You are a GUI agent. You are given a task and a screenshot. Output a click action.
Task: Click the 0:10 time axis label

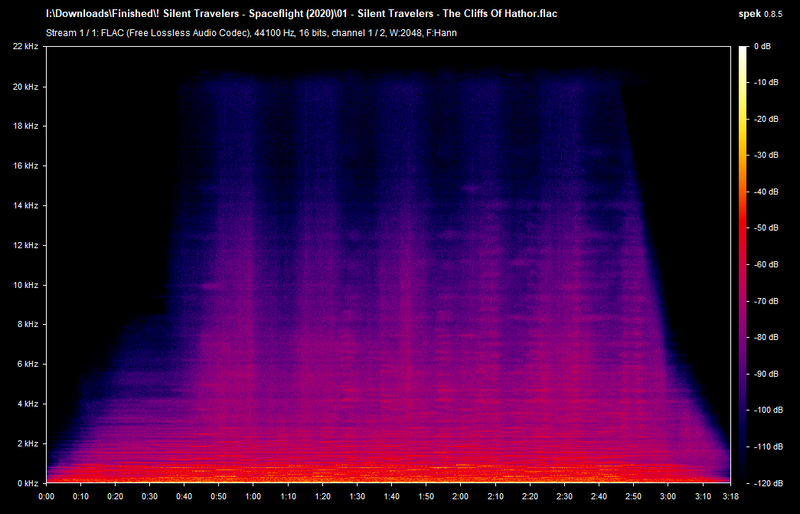(81, 496)
